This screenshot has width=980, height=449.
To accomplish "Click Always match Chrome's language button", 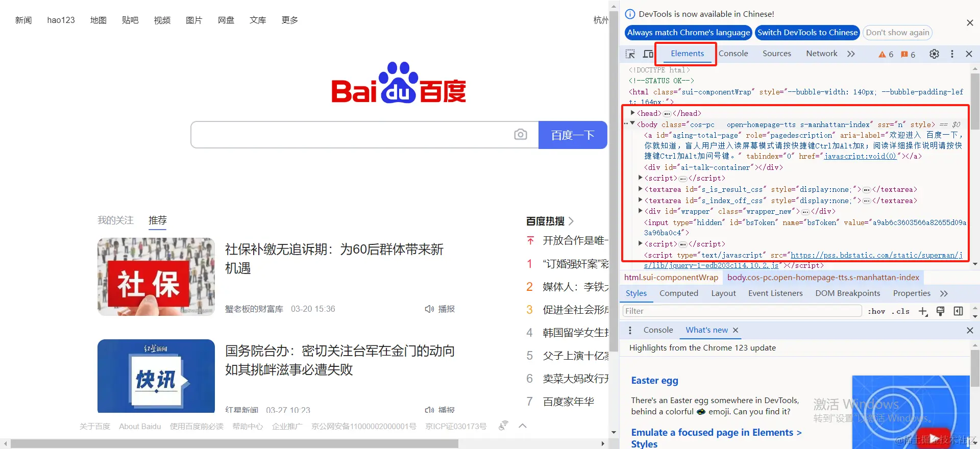I will click(x=688, y=33).
